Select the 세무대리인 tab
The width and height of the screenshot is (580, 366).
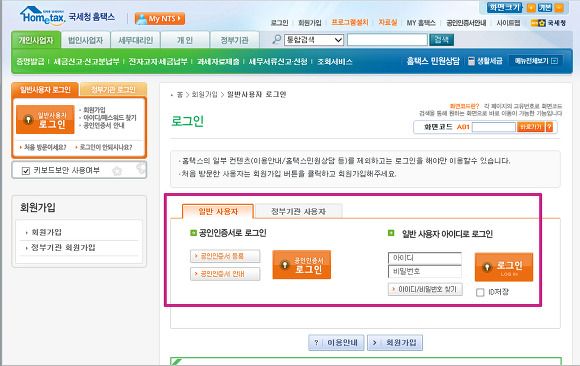[135, 40]
